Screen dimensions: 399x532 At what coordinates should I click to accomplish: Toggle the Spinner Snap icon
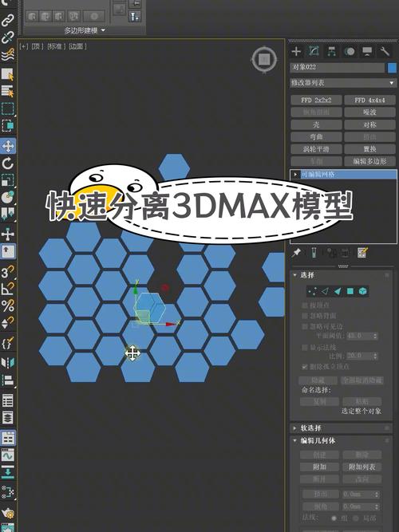[x=7, y=323]
